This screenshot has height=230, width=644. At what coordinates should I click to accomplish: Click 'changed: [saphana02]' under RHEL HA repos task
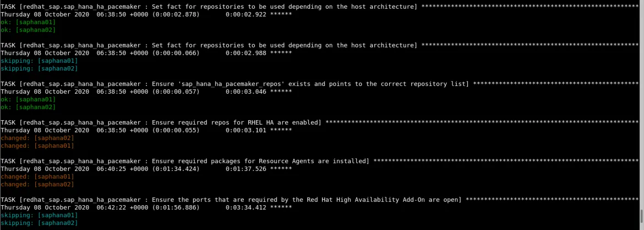click(37, 138)
